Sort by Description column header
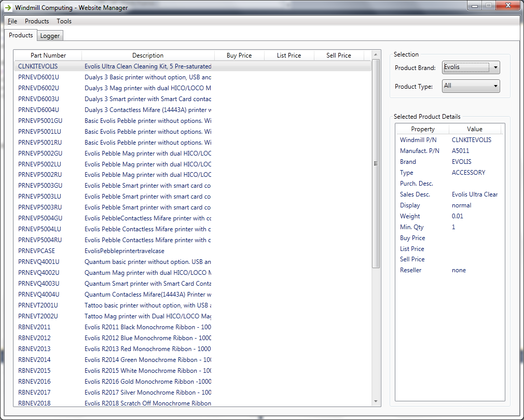Image resolution: width=524 pixels, height=420 pixels. point(148,55)
